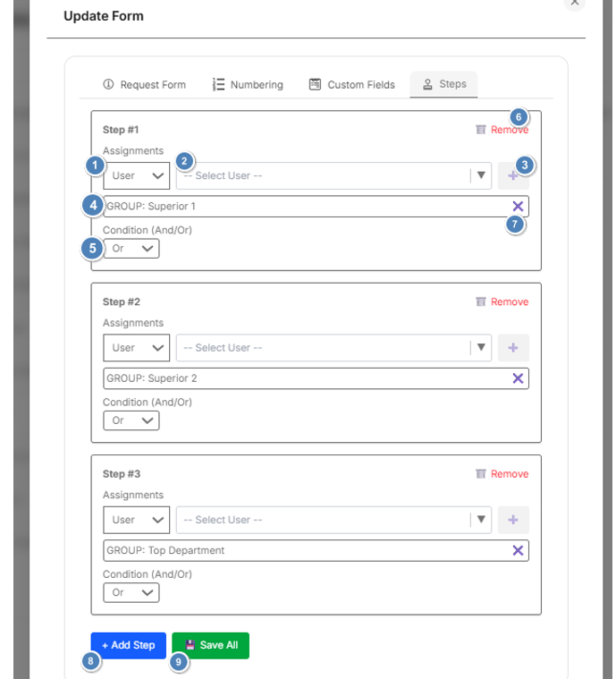616x679 pixels.
Task: Delete Top Department group via X icon
Action: tap(518, 550)
